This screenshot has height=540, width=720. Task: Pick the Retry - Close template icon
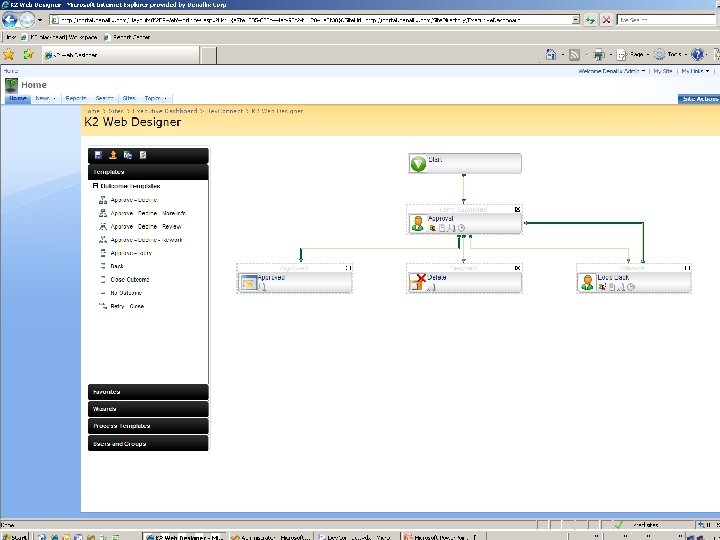coord(103,306)
